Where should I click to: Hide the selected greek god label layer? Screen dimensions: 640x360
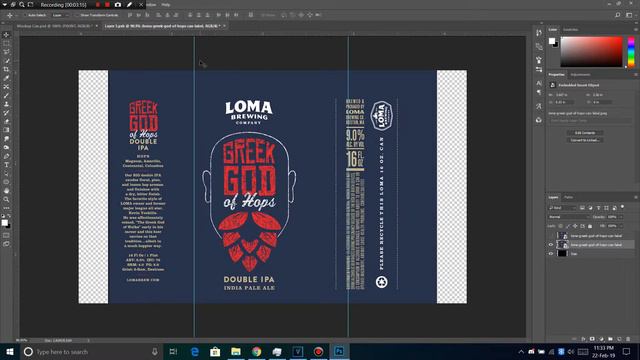click(551, 244)
